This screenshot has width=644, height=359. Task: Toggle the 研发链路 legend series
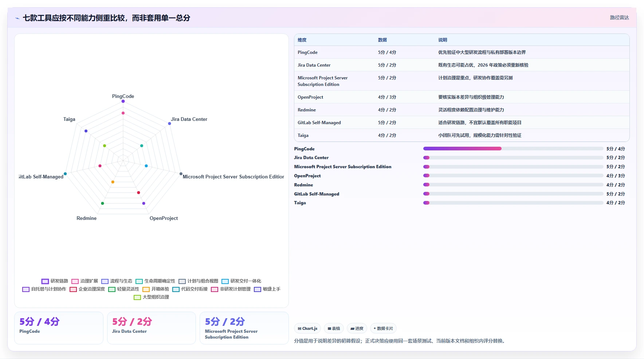55,281
